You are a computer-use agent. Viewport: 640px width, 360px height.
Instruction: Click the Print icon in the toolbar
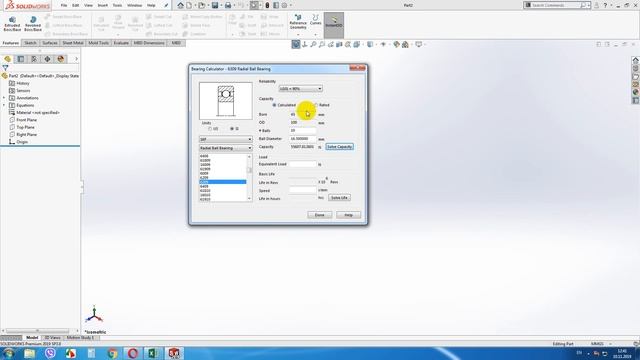click(228, 5)
